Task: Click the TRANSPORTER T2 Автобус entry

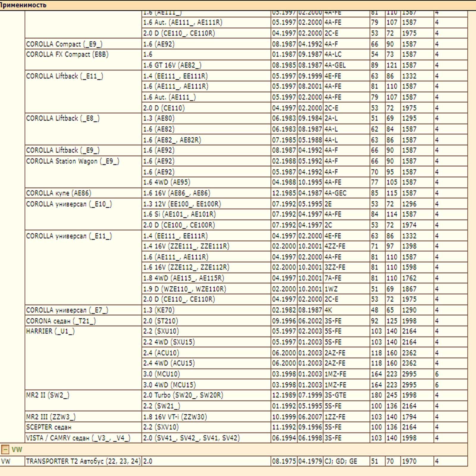Action: [x=83, y=461]
